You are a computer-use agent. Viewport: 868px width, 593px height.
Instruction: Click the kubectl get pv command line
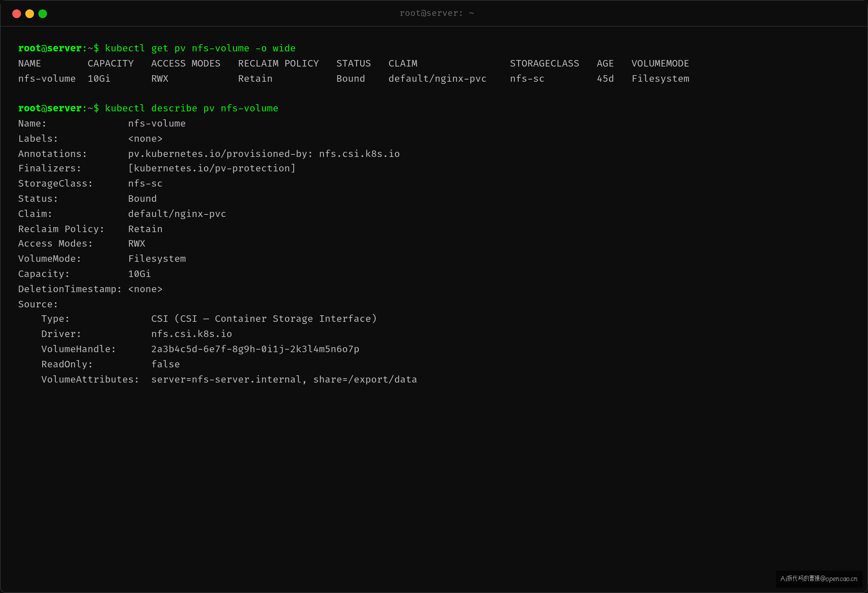157,48
